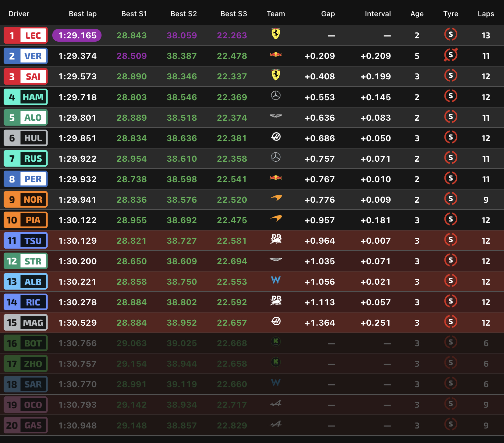Click the Ferrari logo in Leclerc's row

tap(275, 34)
